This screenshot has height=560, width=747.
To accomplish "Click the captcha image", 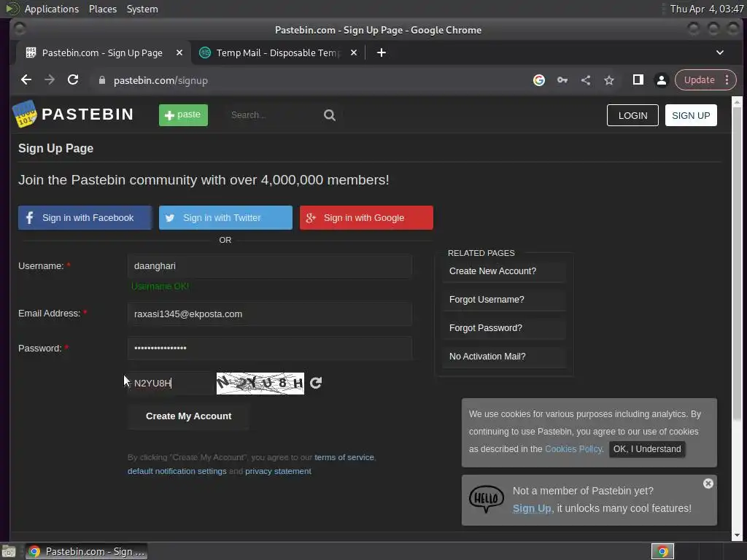I will (260, 384).
